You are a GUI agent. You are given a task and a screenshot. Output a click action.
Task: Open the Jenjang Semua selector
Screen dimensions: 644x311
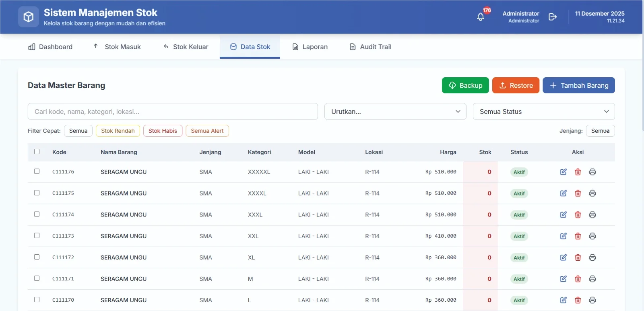(601, 131)
